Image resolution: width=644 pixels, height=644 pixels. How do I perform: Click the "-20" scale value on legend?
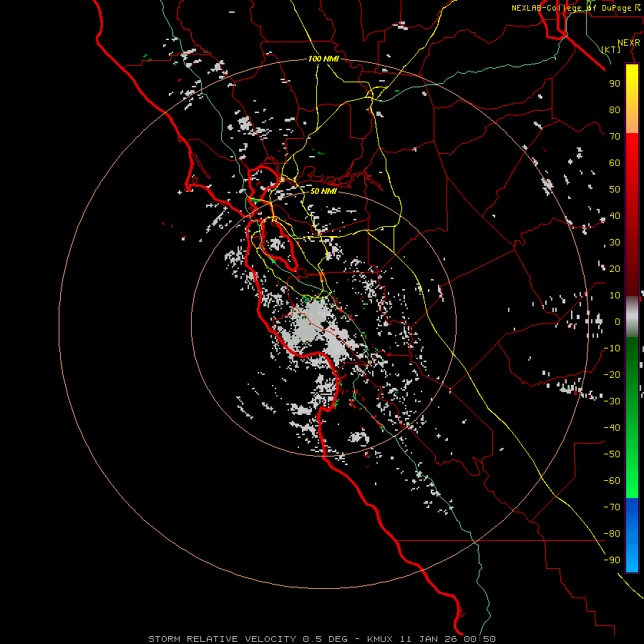(612, 375)
